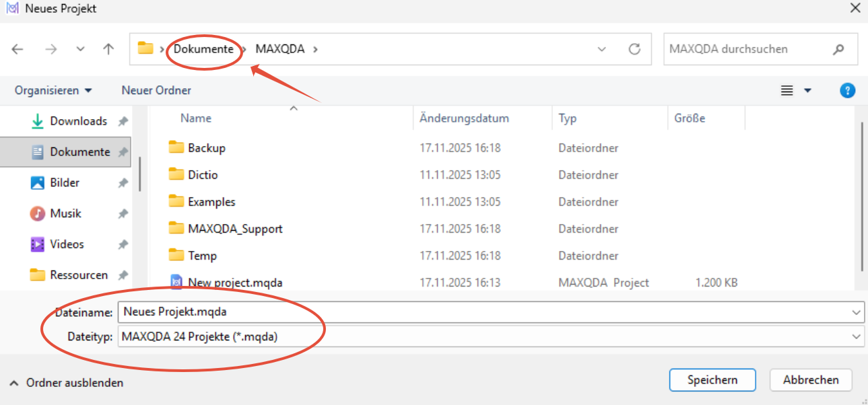Open the Dateiname dropdown arrow

pyautogui.click(x=857, y=312)
